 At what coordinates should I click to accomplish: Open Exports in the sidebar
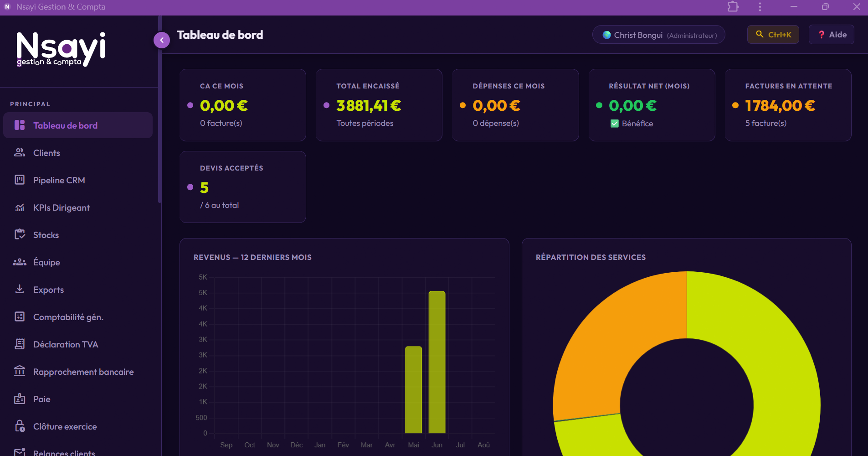pyautogui.click(x=78, y=290)
